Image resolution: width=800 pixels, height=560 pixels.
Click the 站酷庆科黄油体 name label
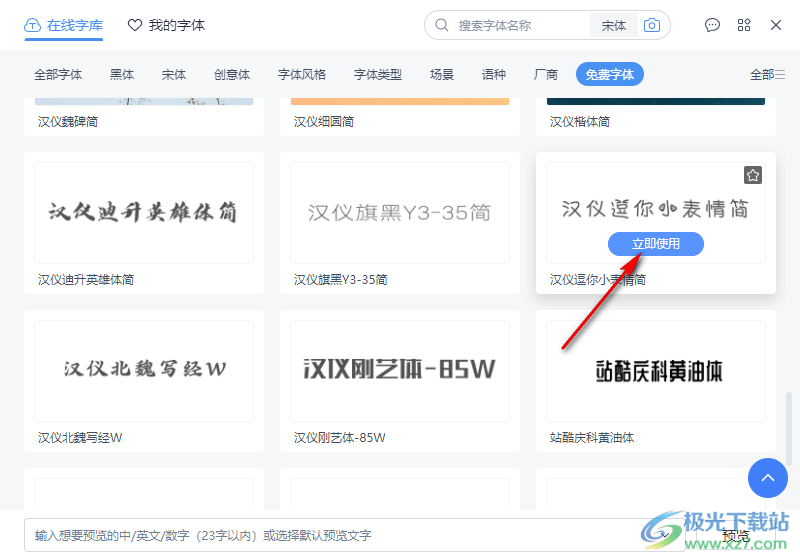592,438
